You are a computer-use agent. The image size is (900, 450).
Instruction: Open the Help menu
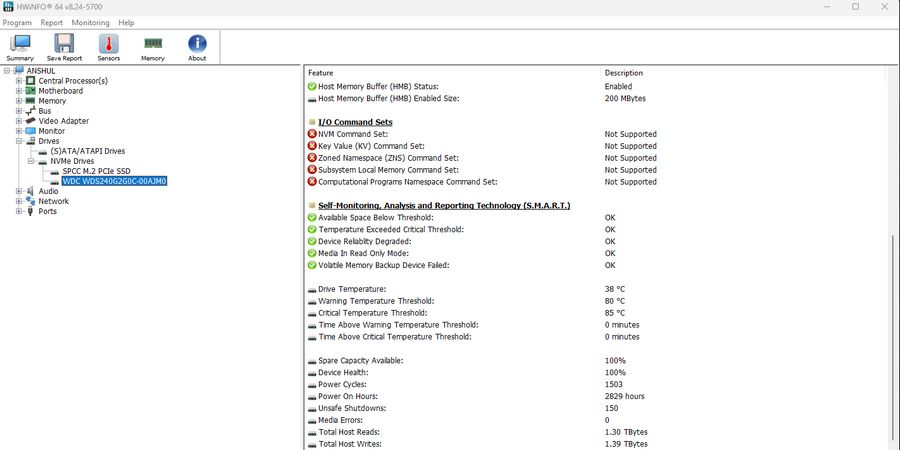(x=126, y=22)
